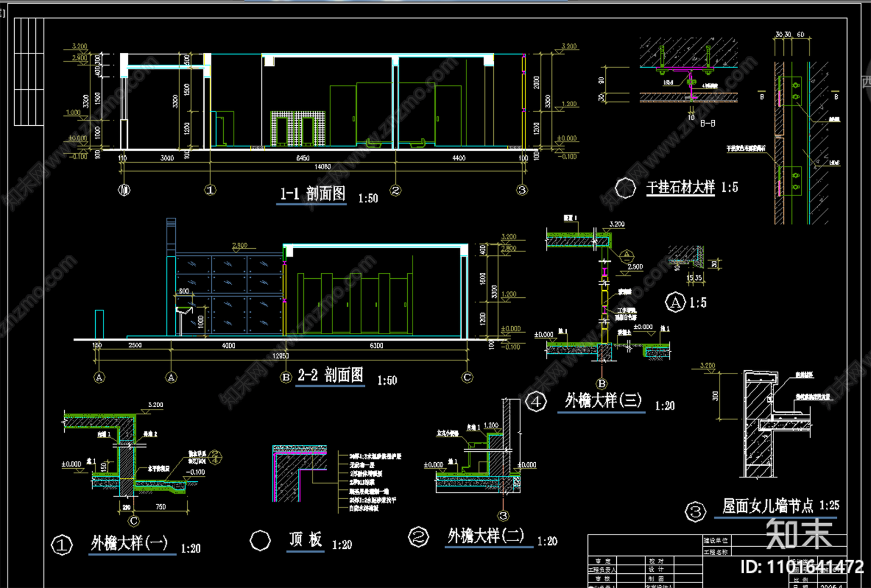Select axis bubble 1 under 1-1 section

click(210, 190)
